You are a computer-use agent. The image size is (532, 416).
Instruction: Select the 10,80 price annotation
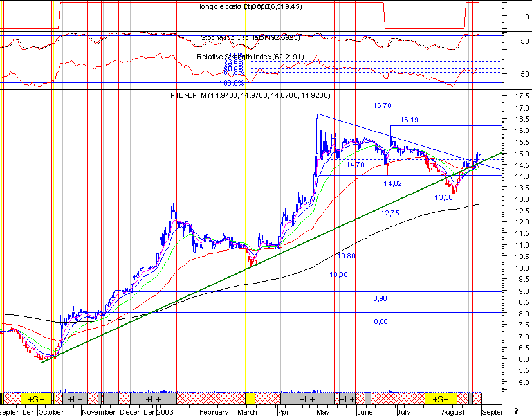(x=346, y=257)
